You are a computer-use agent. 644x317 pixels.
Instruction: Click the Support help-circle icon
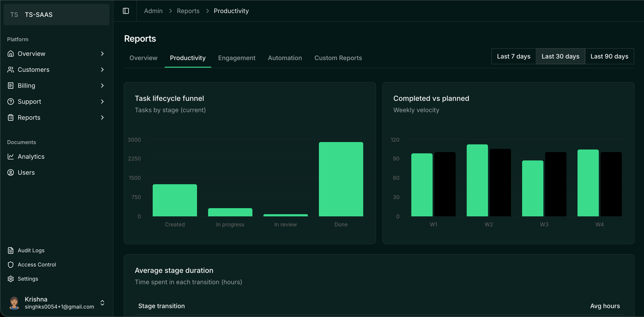pos(10,102)
